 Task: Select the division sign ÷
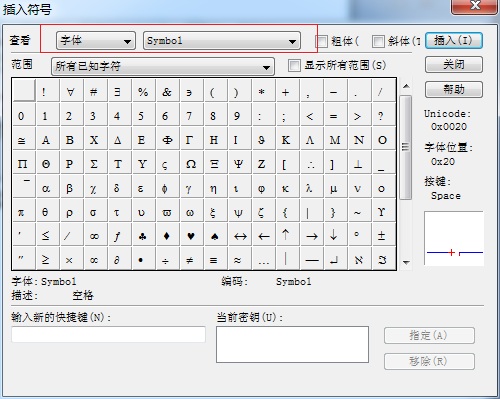(165, 260)
